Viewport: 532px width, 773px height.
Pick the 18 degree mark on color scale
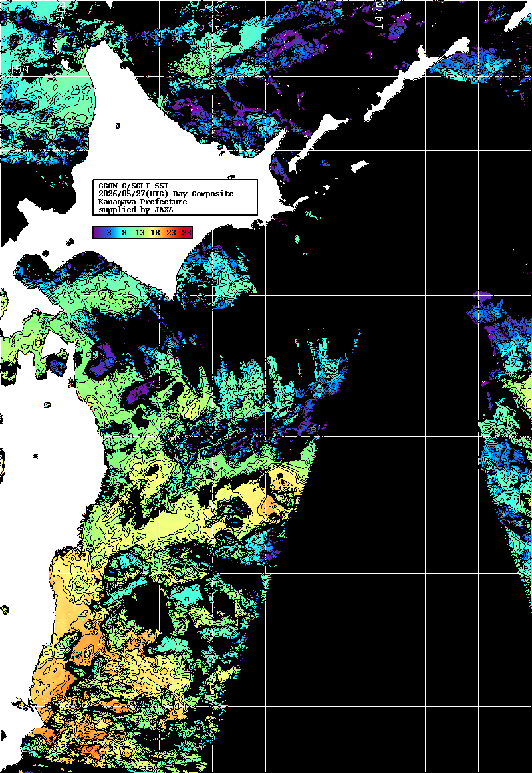click(155, 233)
